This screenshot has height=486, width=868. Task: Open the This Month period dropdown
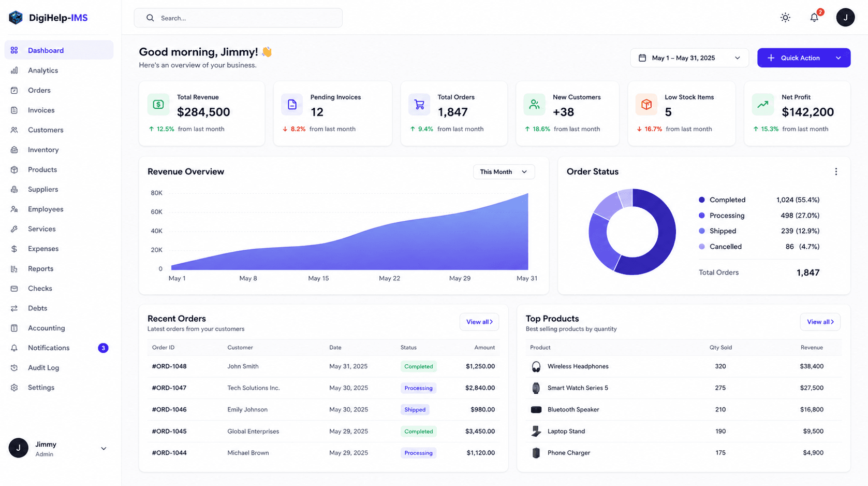tap(504, 172)
